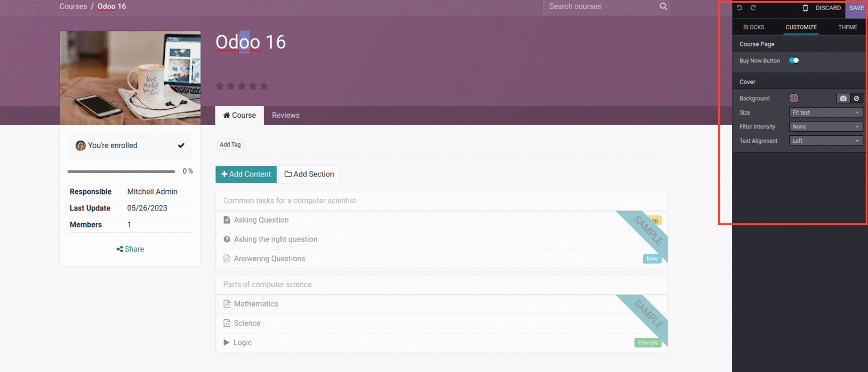Click the question-mark icon beside Asking the right question

click(227, 239)
